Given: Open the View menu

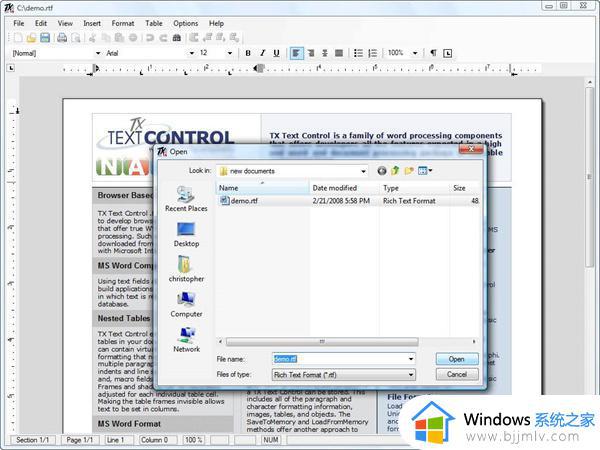Looking at the screenshot, I should 65,23.
